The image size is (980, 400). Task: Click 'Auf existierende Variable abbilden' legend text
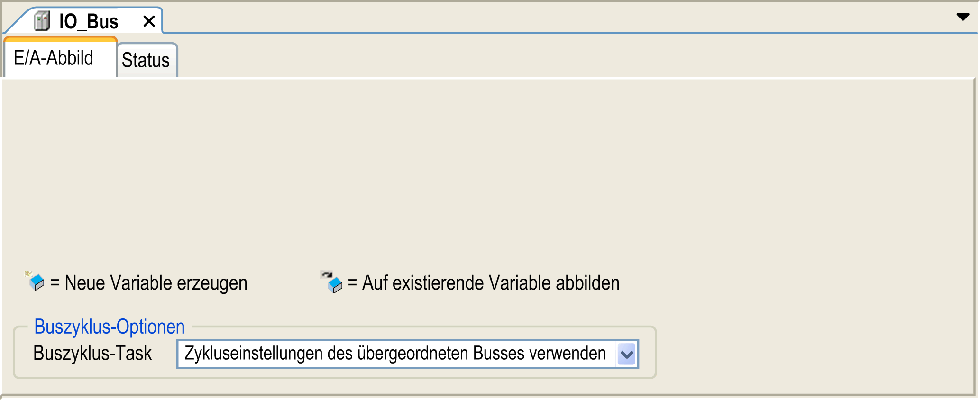pyautogui.click(x=491, y=283)
